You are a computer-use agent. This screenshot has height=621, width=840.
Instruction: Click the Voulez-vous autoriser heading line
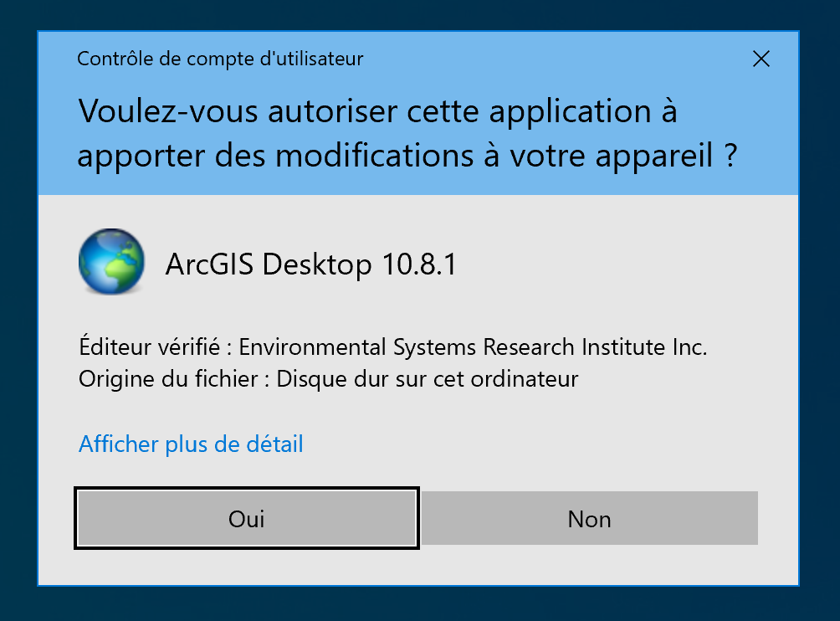pos(376,111)
